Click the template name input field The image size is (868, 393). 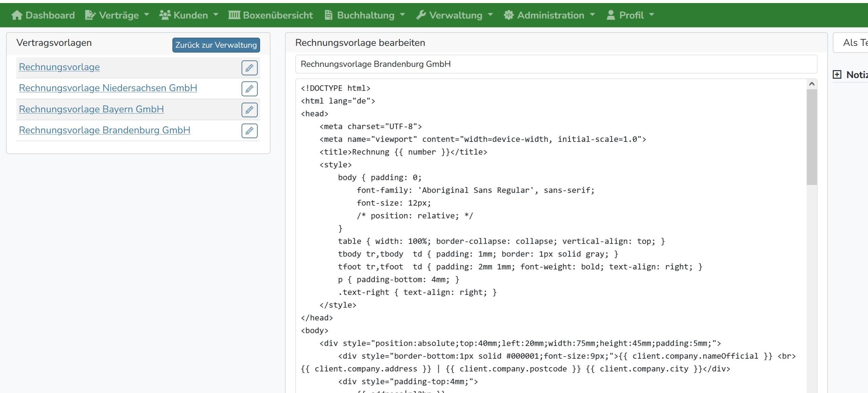click(x=556, y=64)
